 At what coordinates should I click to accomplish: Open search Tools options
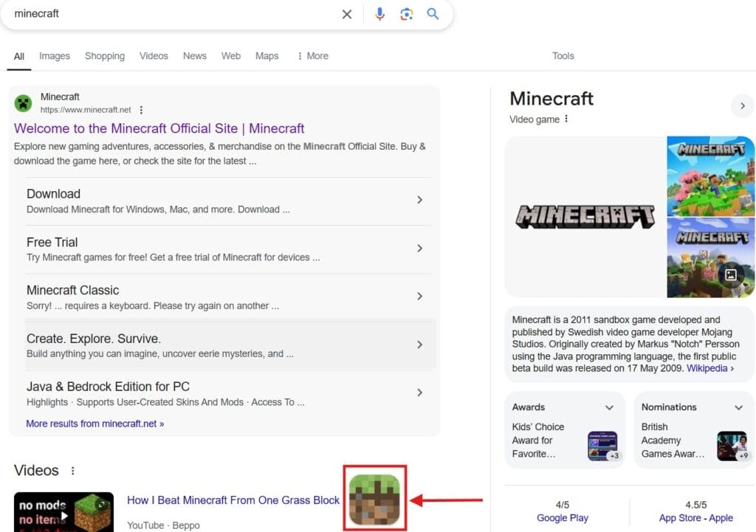tap(563, 56)
